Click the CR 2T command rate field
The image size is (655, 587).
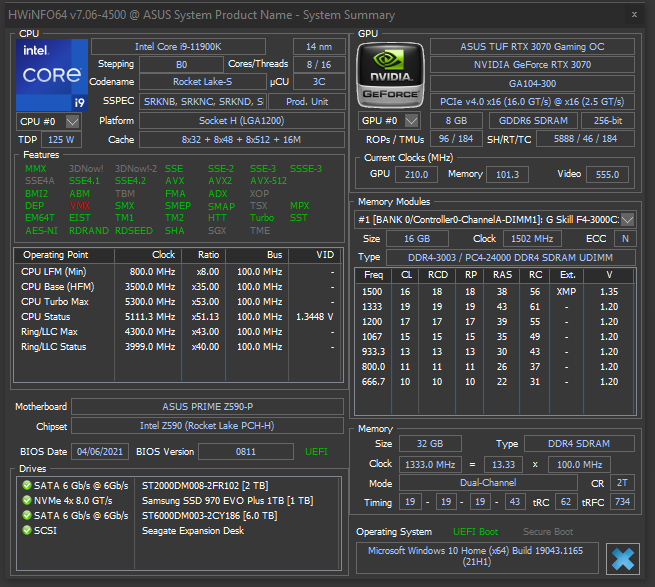pyautogui.click(x=622, y=483)
